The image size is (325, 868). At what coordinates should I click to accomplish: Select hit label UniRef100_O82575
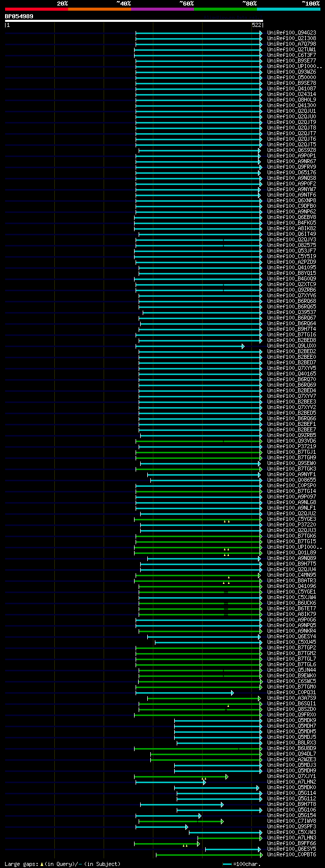click(291, 245)
